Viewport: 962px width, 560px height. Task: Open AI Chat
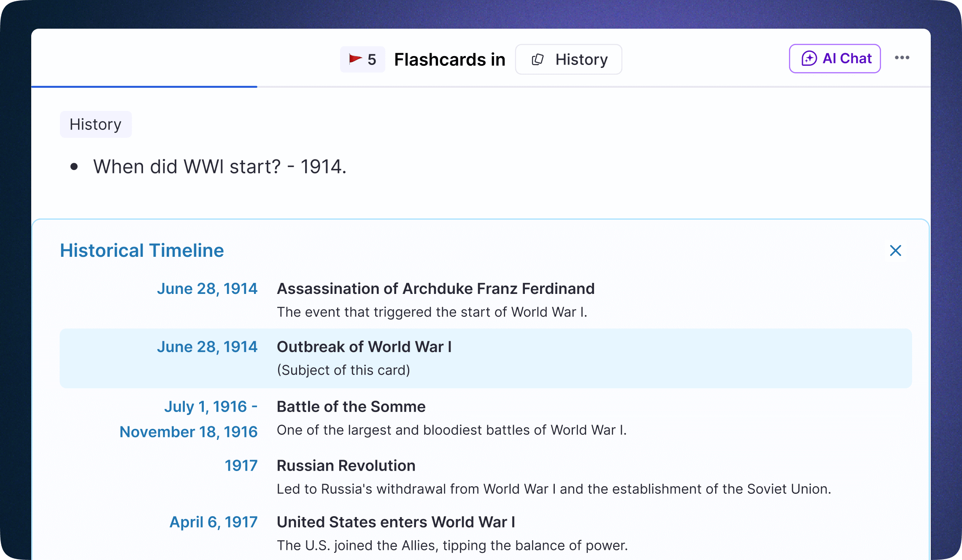834,58
